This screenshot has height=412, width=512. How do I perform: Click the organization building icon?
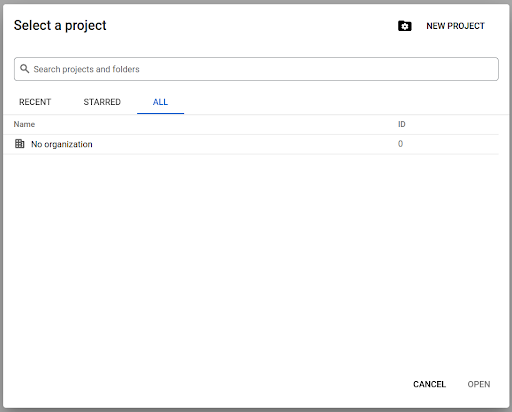click(20, 144)
